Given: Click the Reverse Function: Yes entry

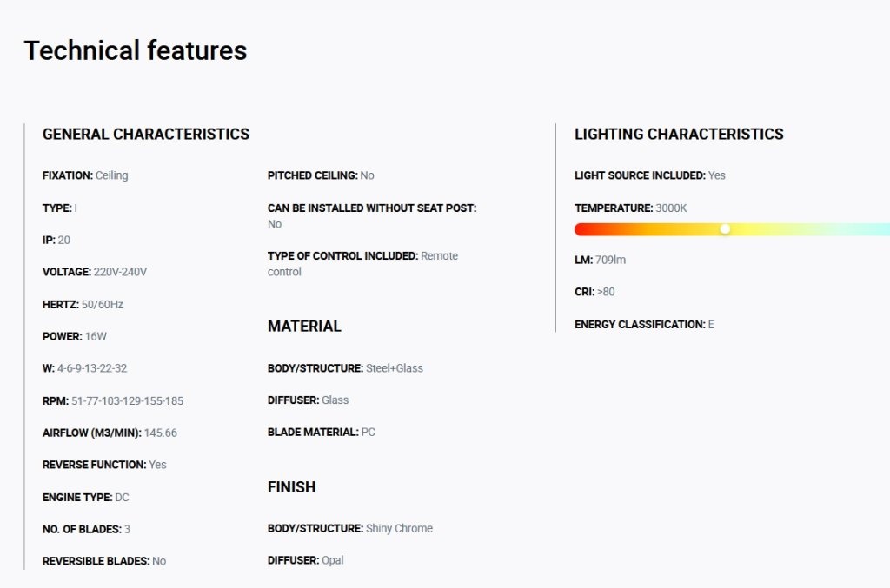Looking at the screenshot, I should [x=104, y=465].
